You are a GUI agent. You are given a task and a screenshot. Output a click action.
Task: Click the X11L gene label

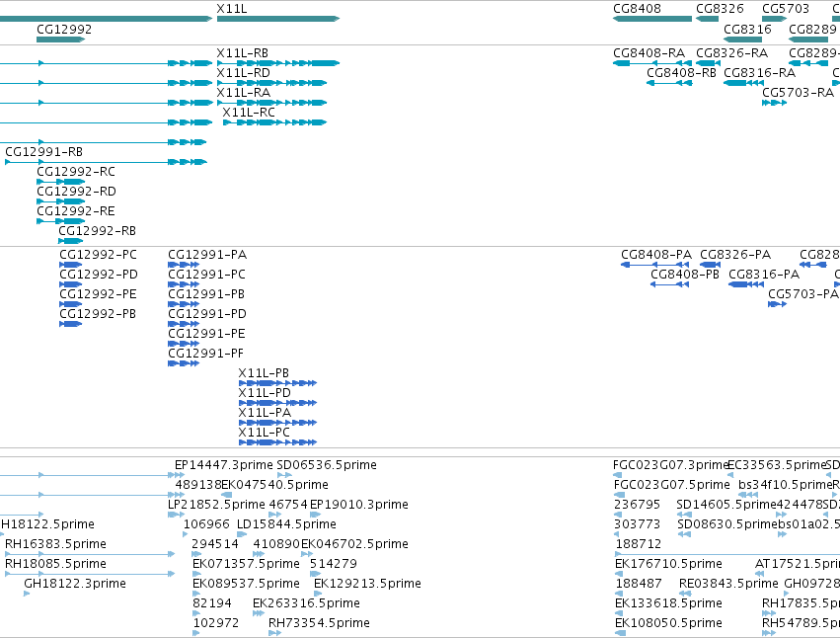tap(231, 9)
